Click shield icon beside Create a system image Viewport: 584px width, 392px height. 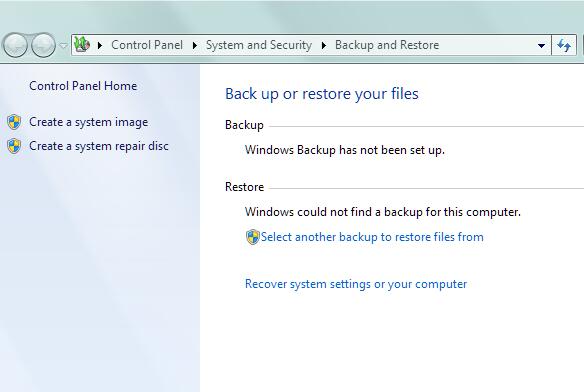(x=14, y=122)
